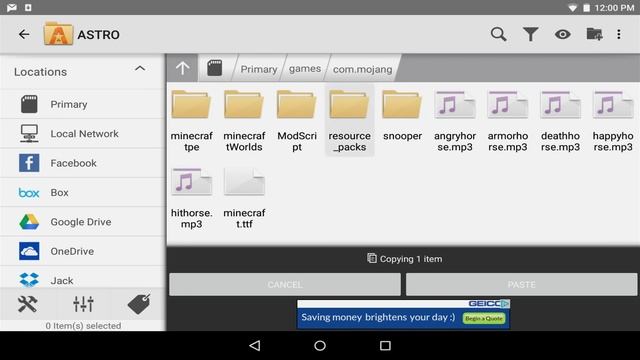This screenshot has height=360, width=640.
Task: Tap Android home navigation button
Action: pyautogui.click(x=320, y=346)
